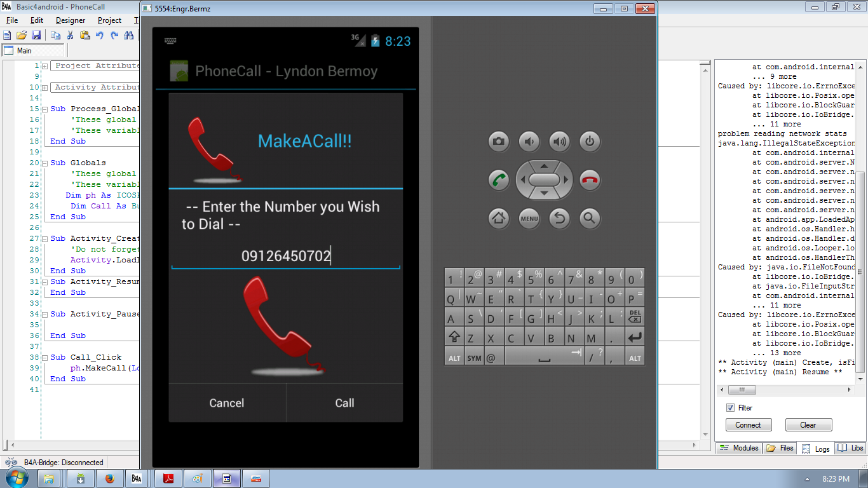Image resolution: width=868 pixels, height=488 pixels.
Task: Open the File menu
Action: 12,20
